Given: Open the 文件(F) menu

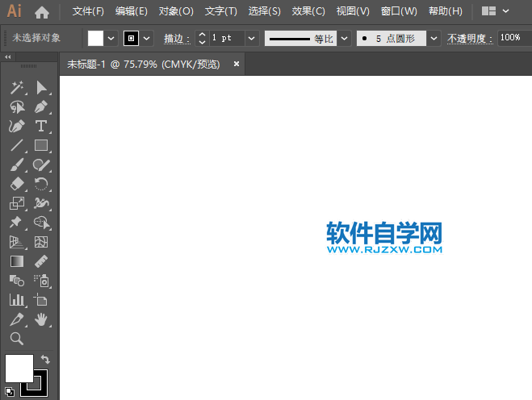Looking at the screenshot, I should click(88, 11).
